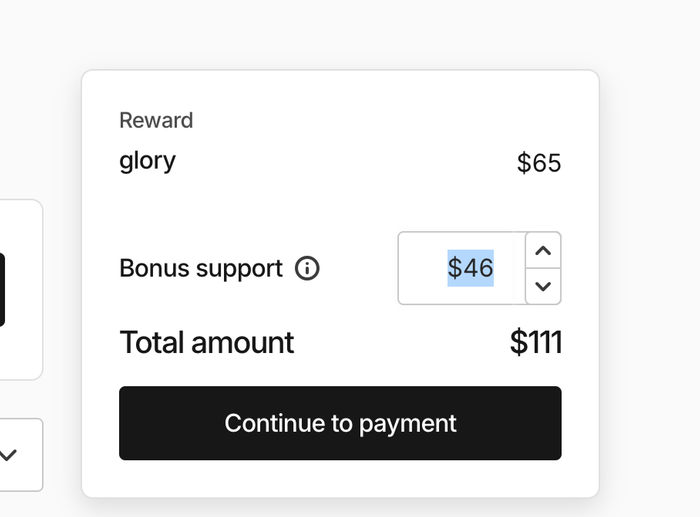Click the Reward heading text
Screen dimensions: 700x517
coord(156,120)
